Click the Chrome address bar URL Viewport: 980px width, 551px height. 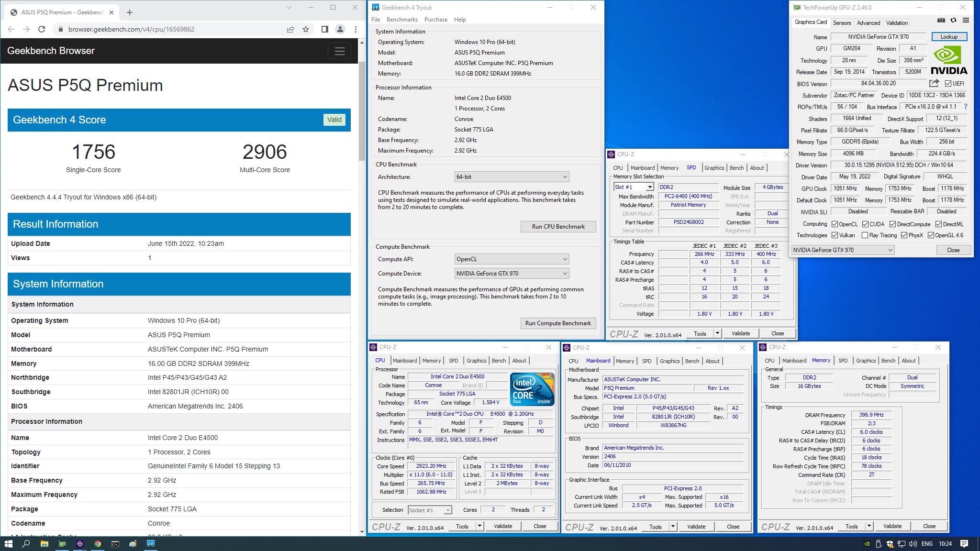coord(131,29)
